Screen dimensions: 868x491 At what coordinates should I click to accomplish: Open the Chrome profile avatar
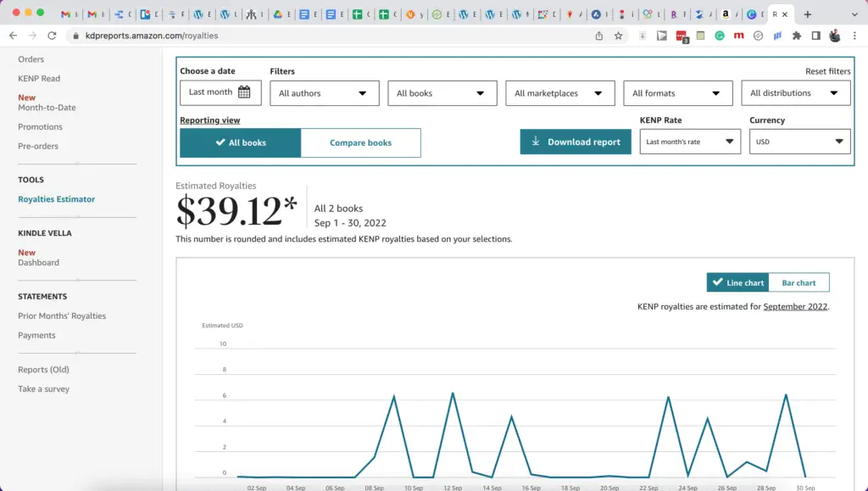[x=835, y=36]
